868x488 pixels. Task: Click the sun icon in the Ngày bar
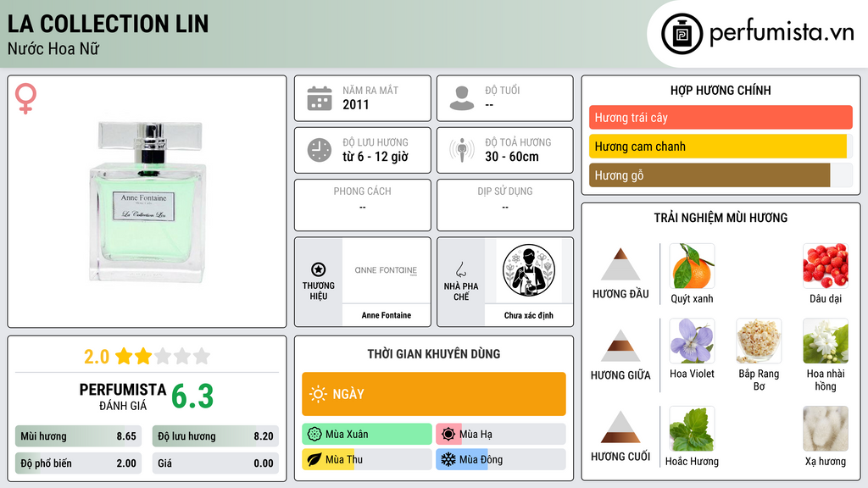(318, 394)
